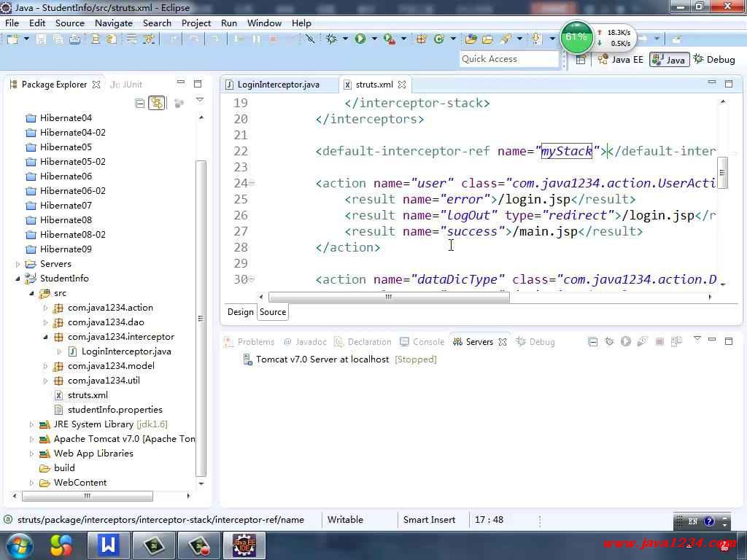
Task: Open the W application on the taskbar
Action: (x=108, y=545)
